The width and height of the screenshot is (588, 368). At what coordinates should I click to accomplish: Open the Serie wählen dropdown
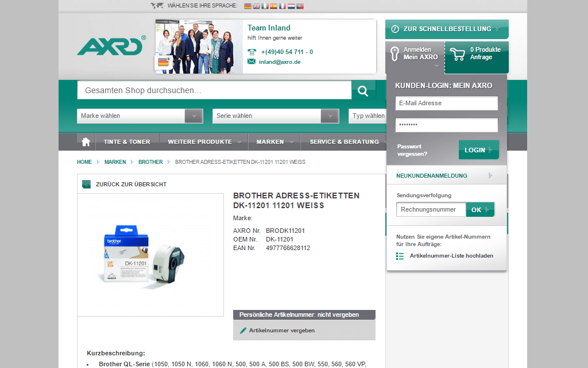click(x=276, y=116)
